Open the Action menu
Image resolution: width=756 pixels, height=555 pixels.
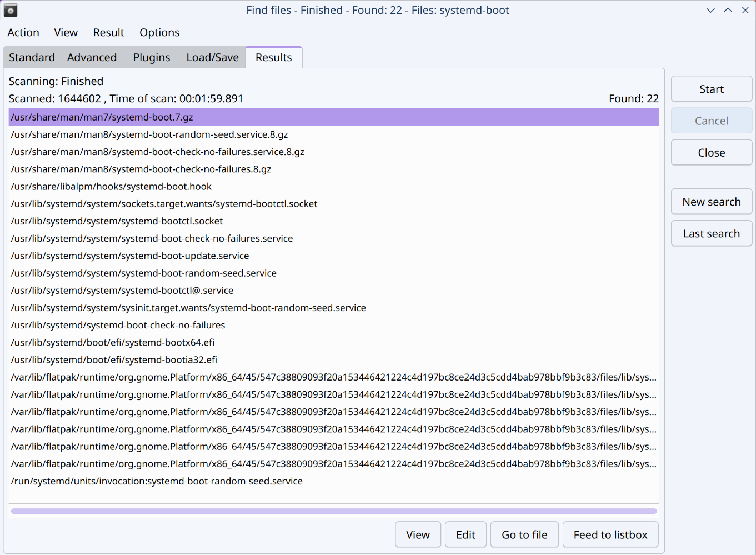tap(23, 33)
